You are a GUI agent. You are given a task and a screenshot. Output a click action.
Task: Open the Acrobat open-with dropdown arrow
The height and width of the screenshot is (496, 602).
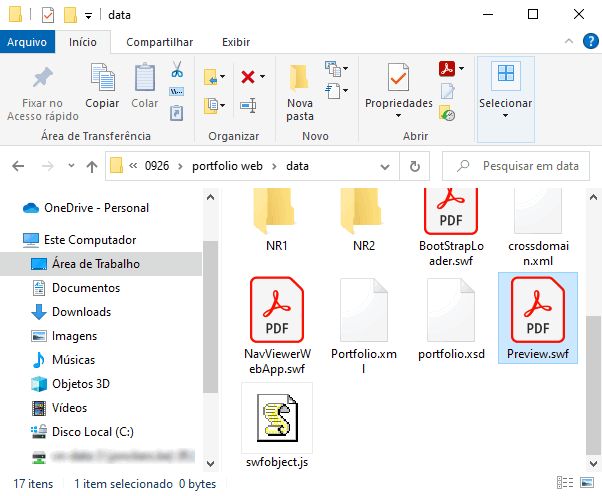click(x=461, y=69)
